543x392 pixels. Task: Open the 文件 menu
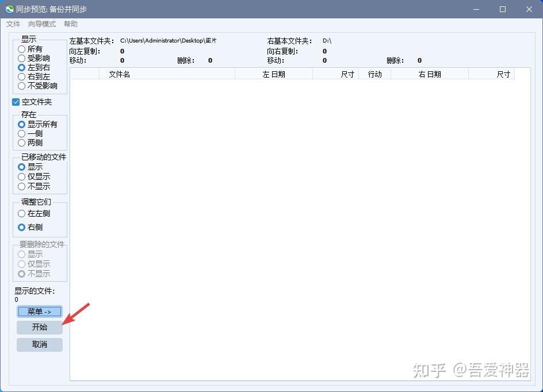(13, 24)
